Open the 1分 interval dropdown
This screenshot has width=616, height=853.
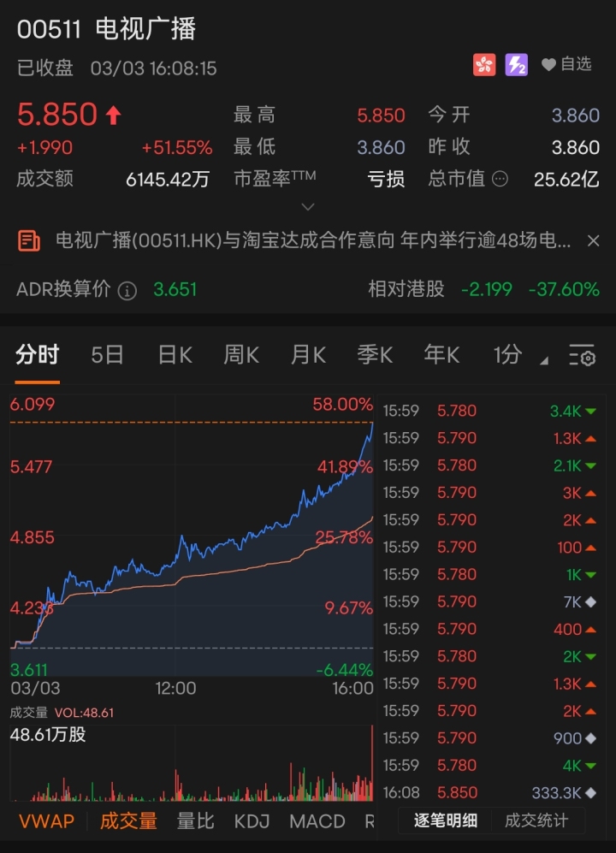(x=517, y=356)
